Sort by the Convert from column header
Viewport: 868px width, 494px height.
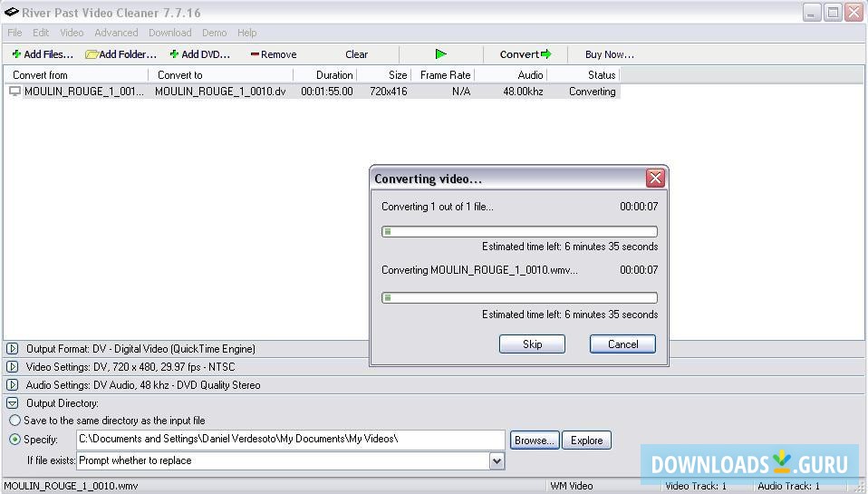pos(76,74)
